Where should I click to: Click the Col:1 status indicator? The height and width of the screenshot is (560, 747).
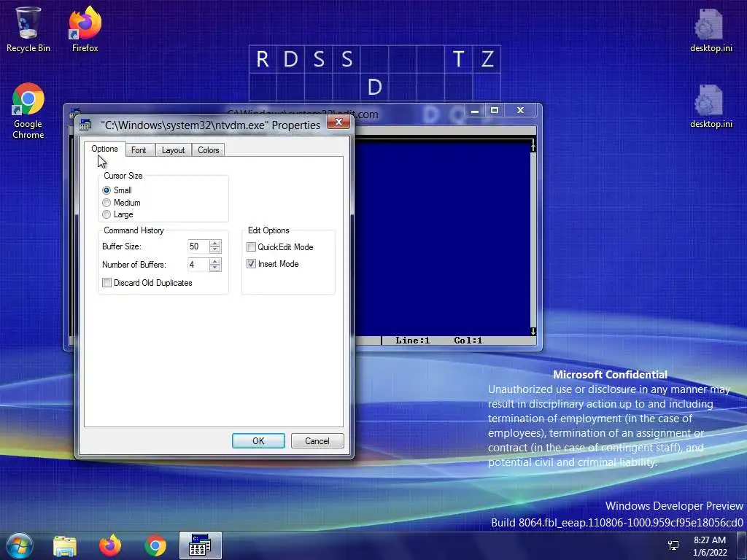tap(468, 341)
